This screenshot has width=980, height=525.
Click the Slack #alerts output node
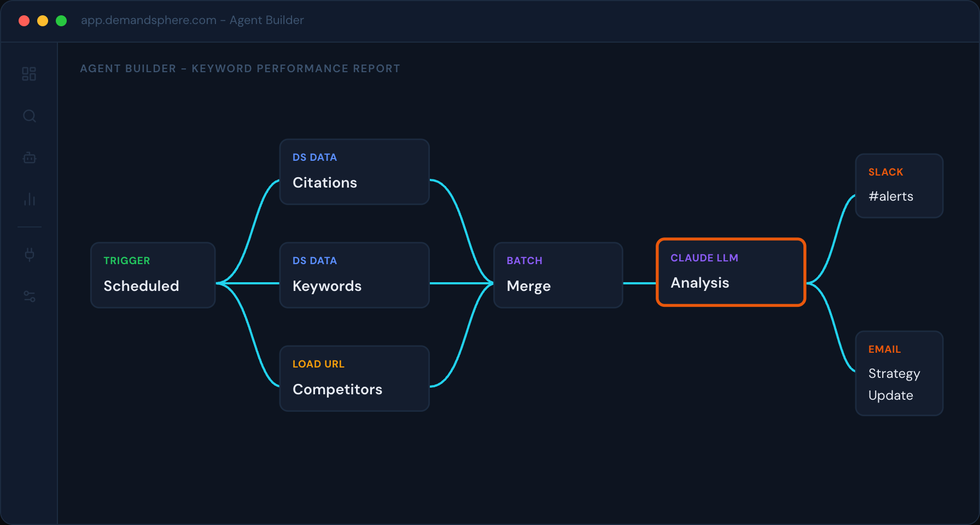click(x=899, y=185)
